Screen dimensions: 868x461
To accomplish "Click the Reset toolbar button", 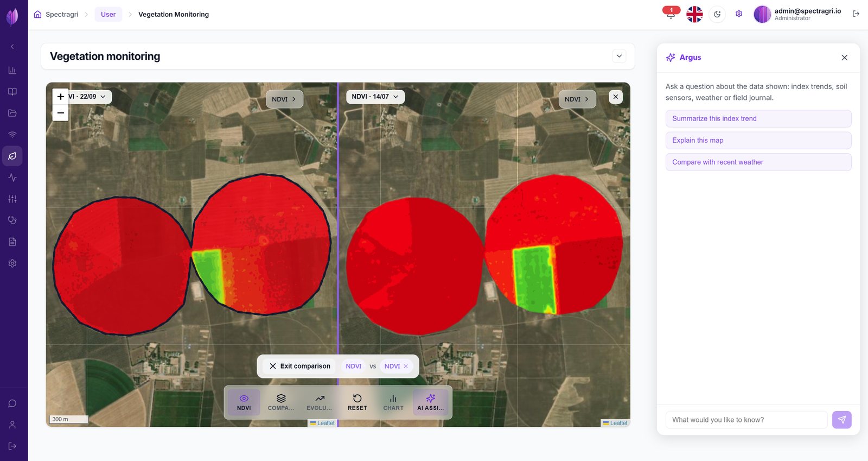I will 358,402.
